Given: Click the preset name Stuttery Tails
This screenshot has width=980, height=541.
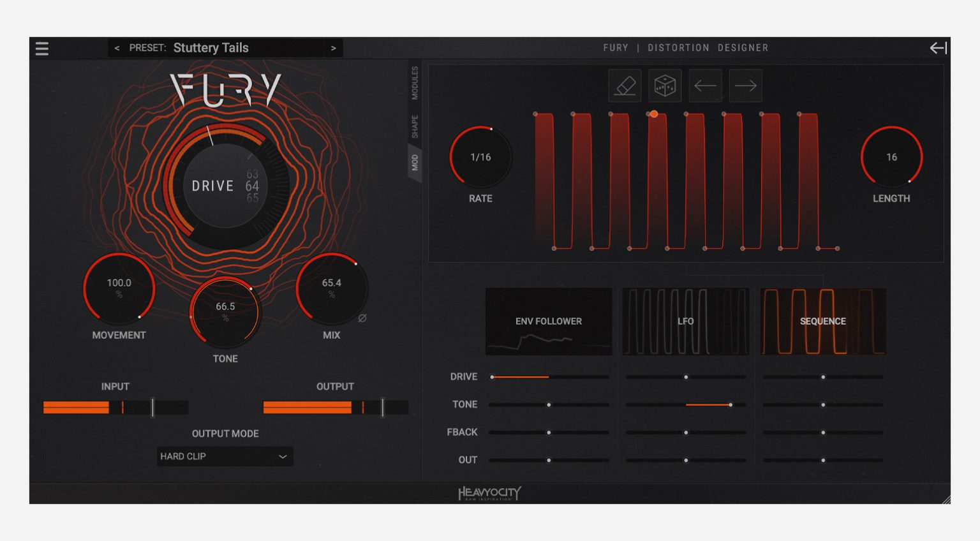Looking at the screenshot, I should pyautogui.click(x=211, y=48).
